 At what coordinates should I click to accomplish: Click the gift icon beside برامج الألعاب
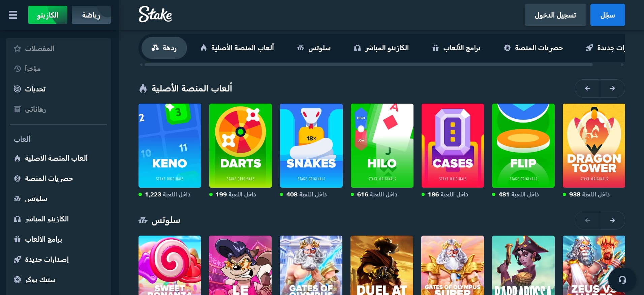pos(17,239)
